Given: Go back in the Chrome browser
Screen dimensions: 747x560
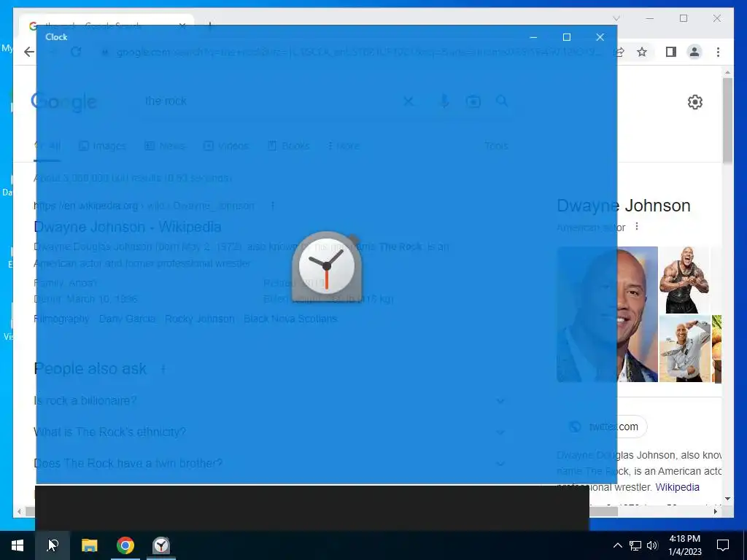Looking at the screenshot, I should [x=29, y=52].
